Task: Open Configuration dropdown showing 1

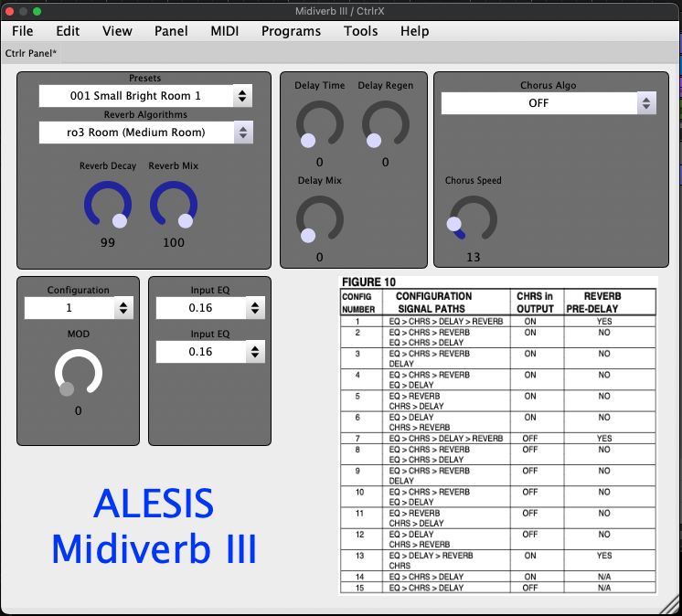Action: click(79, 308)
